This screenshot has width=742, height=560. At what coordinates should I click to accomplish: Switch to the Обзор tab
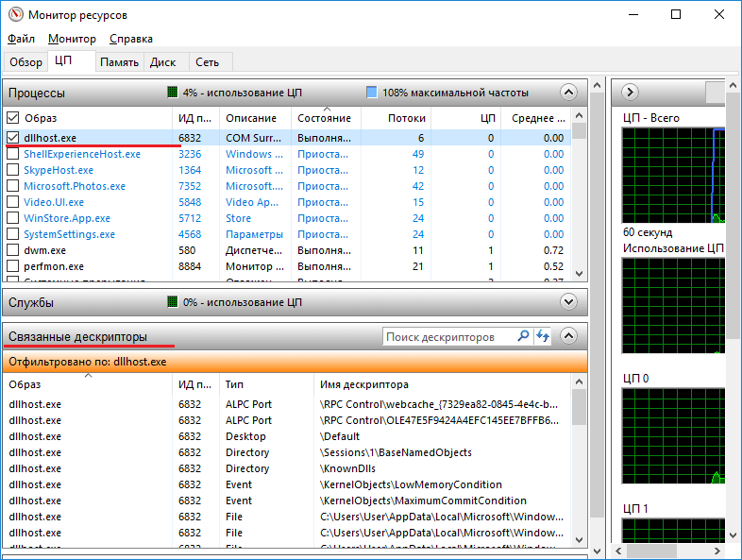point(26,62)
